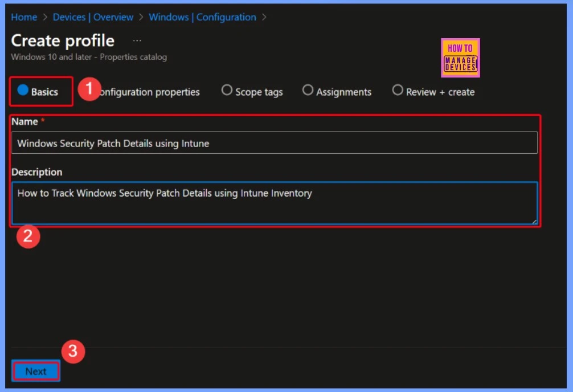The width and height of the screenshot is (573, 392).
Task: Click the Review + create step circle
Action: tap(398, 90)
